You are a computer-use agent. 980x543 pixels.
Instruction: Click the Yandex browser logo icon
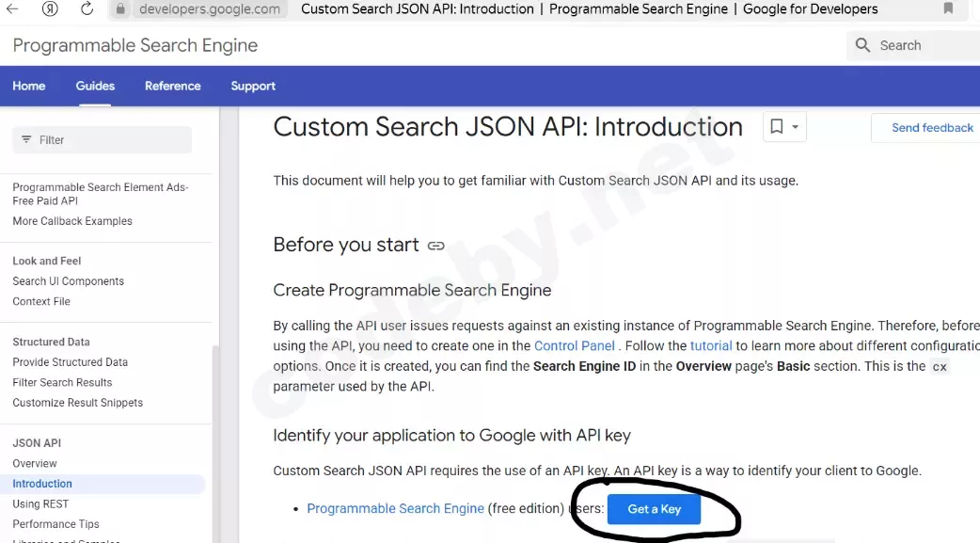50,8
